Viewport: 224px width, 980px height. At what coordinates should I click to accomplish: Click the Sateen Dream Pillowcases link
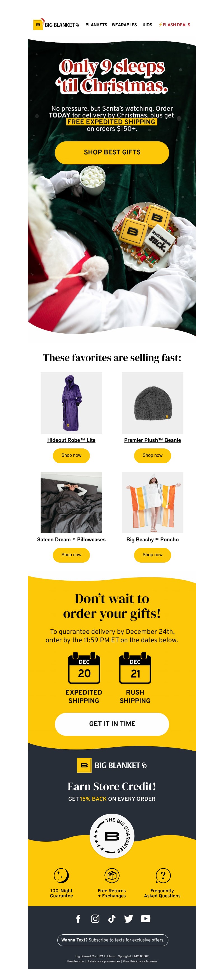tap(71, 539)
